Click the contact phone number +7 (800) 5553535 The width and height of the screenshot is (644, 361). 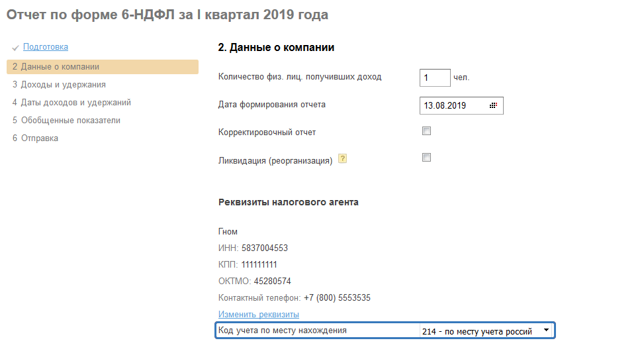[x=337, y=298]
